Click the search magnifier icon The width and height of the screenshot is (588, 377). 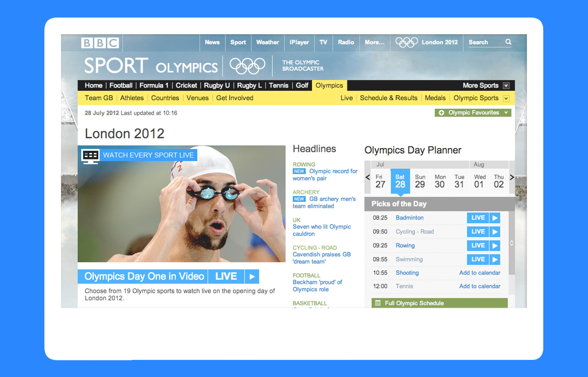[508, 42]
